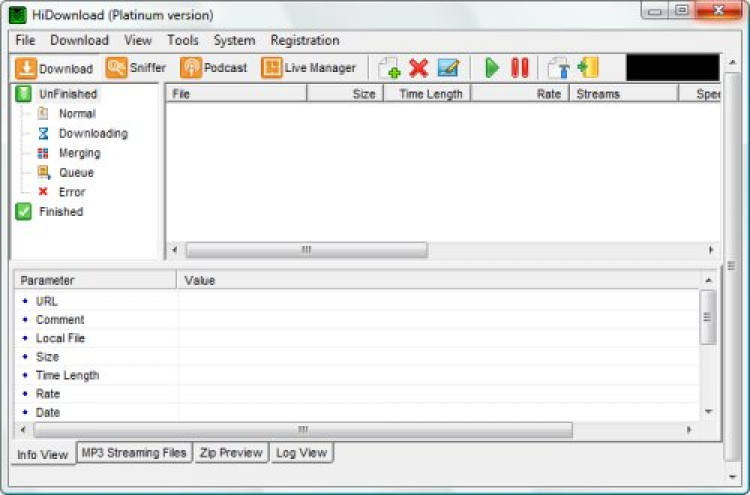Sort by Time Length column header
The height and width of the screenshot is (495, 750).
tap(427, 94)
